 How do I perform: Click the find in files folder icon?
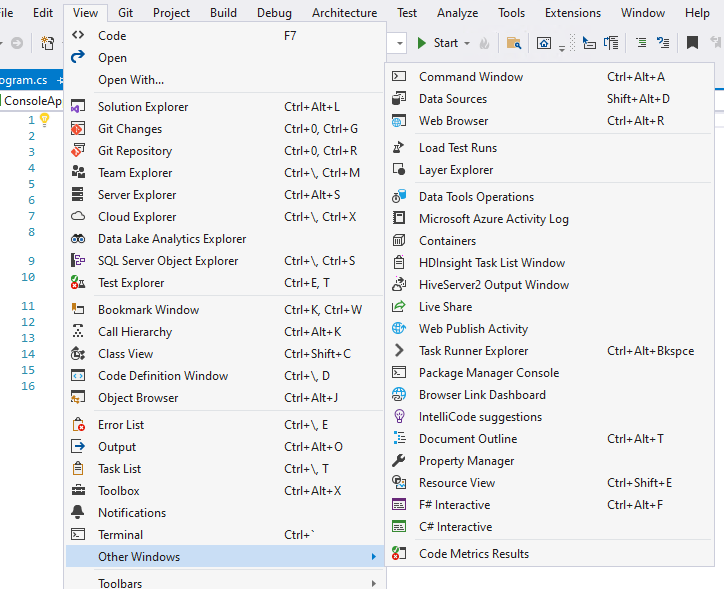tap(513, 43)
